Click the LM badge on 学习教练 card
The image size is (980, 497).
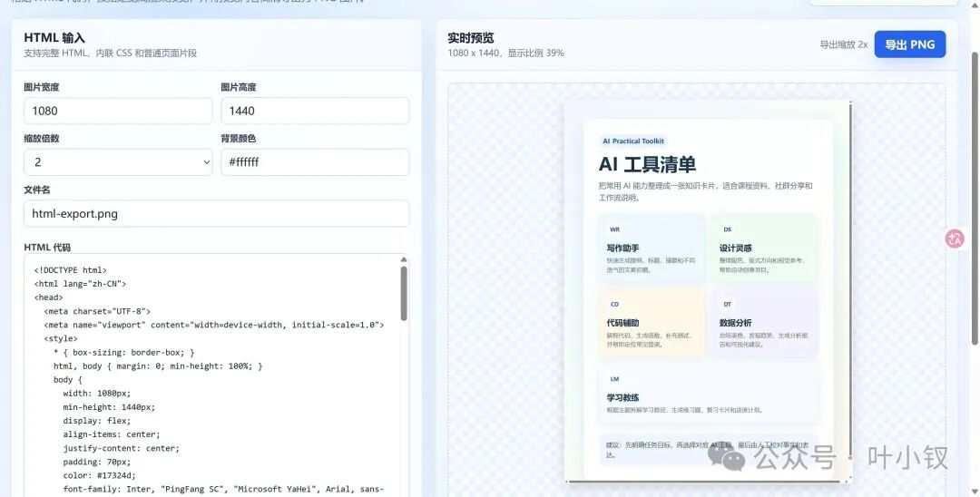point(614,379)
